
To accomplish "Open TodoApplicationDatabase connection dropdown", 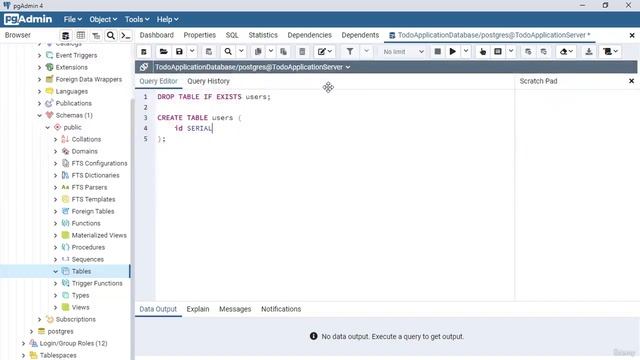I will pos(252,67).
